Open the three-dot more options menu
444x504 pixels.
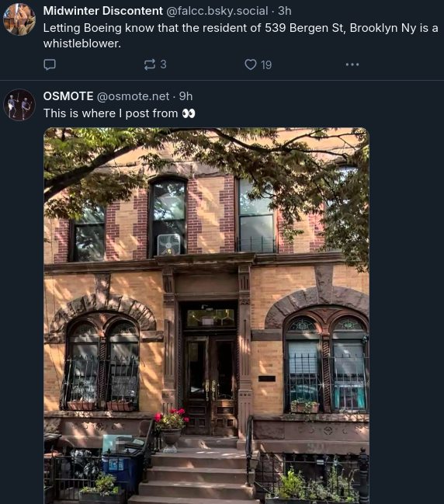pos(352,64)
